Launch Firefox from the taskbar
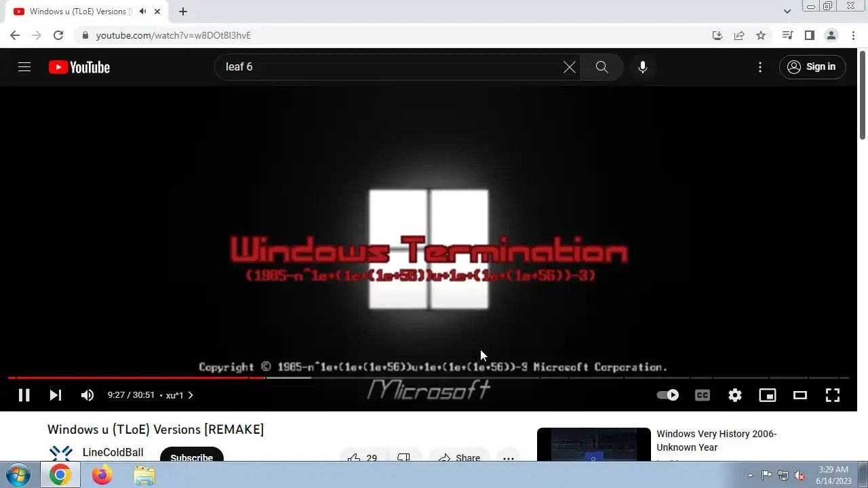The width and height of the screenshot is (868, 488). click(102, 475)
